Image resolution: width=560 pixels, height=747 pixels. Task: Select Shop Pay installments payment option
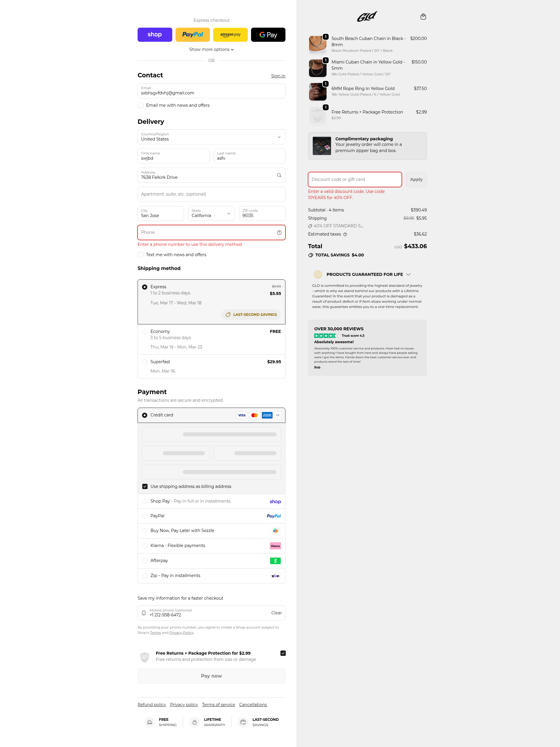pyautogui.click(x=211, y=501)
